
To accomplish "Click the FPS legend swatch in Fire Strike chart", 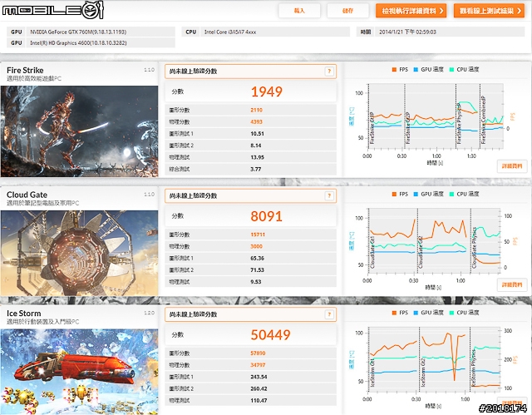I will point(394,70).
